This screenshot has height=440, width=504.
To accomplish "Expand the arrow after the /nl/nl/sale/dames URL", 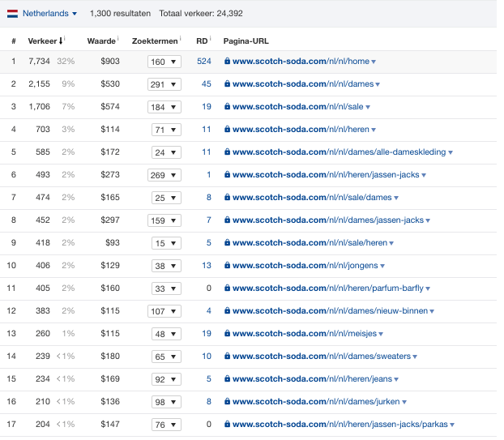I will 396,198.
